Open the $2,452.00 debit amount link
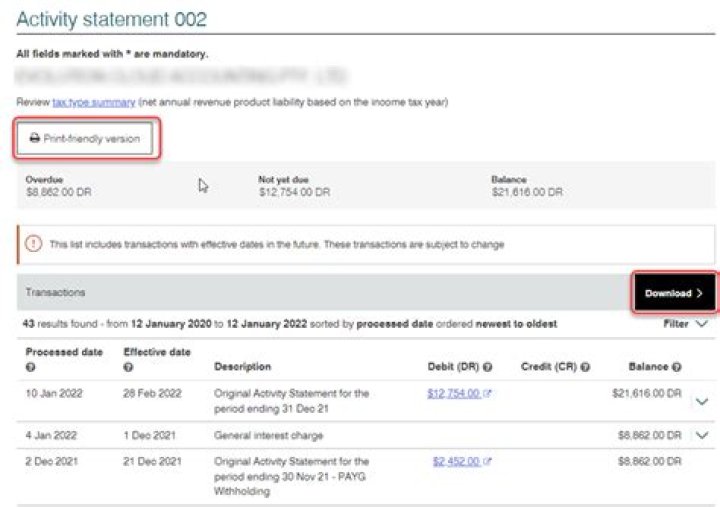The height and width of the screenshot is (507, 720). tap(456, 462)
